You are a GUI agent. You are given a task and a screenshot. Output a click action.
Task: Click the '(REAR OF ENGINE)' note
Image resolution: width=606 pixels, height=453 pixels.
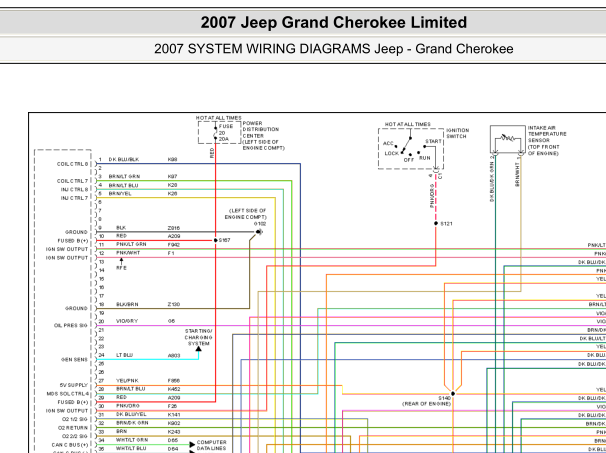point(426,404)
